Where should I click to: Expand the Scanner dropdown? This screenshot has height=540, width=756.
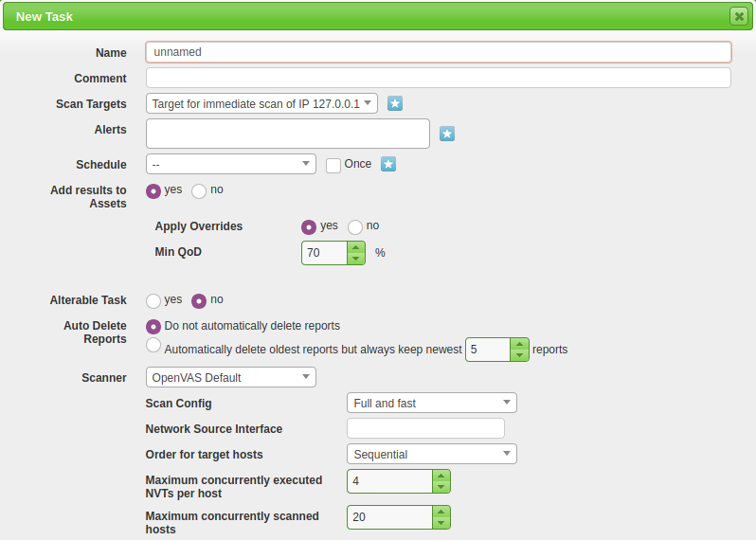tap(230, 377)
